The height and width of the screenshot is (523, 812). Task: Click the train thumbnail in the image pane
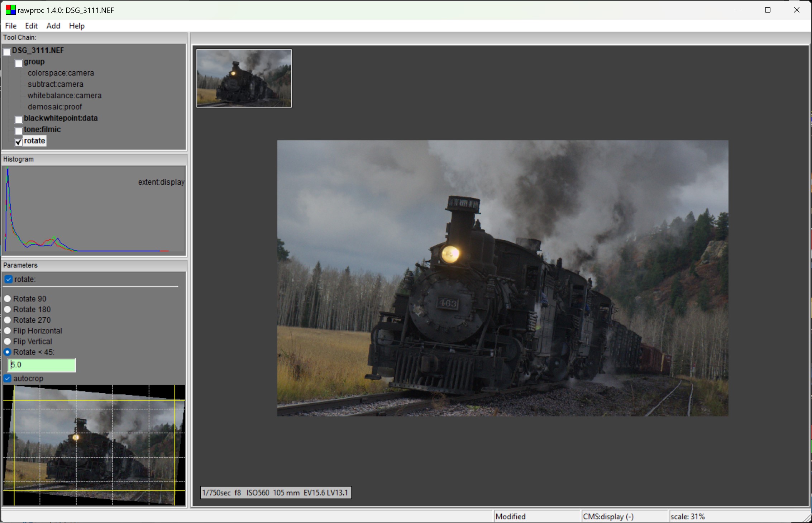[x=244, y=78]
